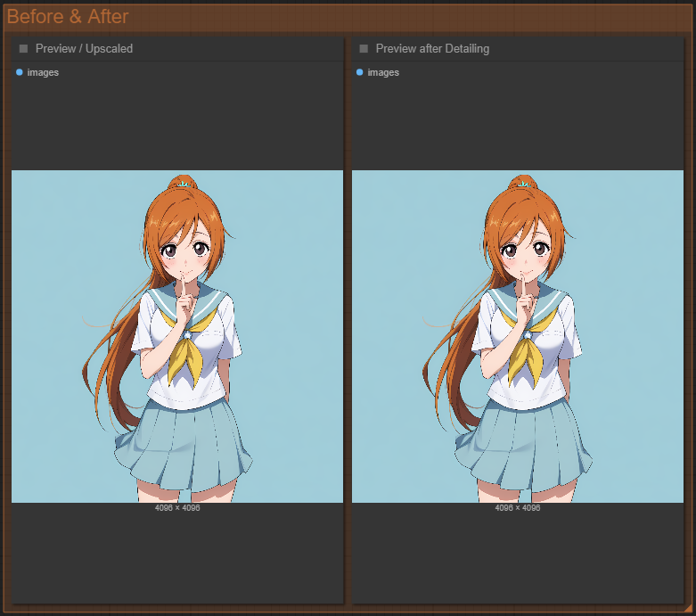Open the upscaled preview image
The height and width of the screenshot is (616, 696).
click(x=177, y=336)
